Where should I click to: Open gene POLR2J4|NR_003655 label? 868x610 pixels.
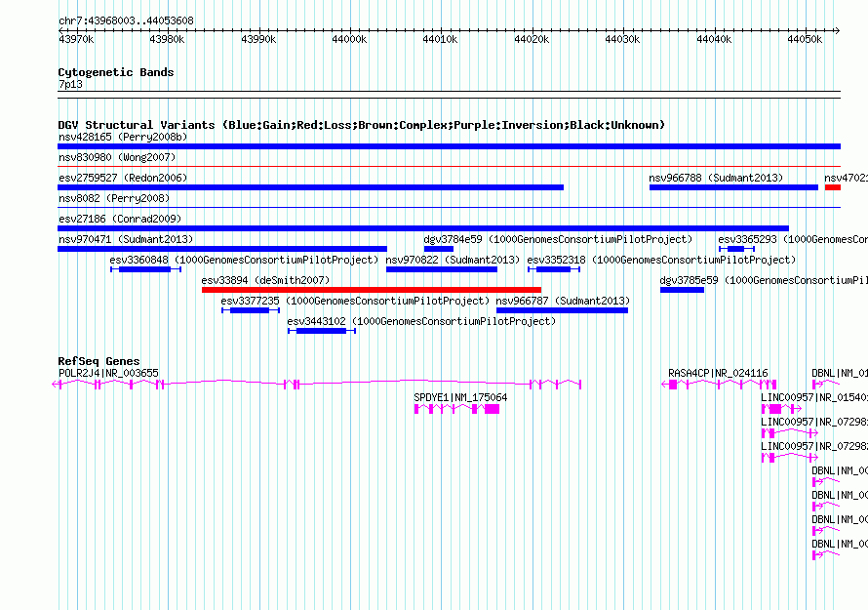[x=108, y=374]
